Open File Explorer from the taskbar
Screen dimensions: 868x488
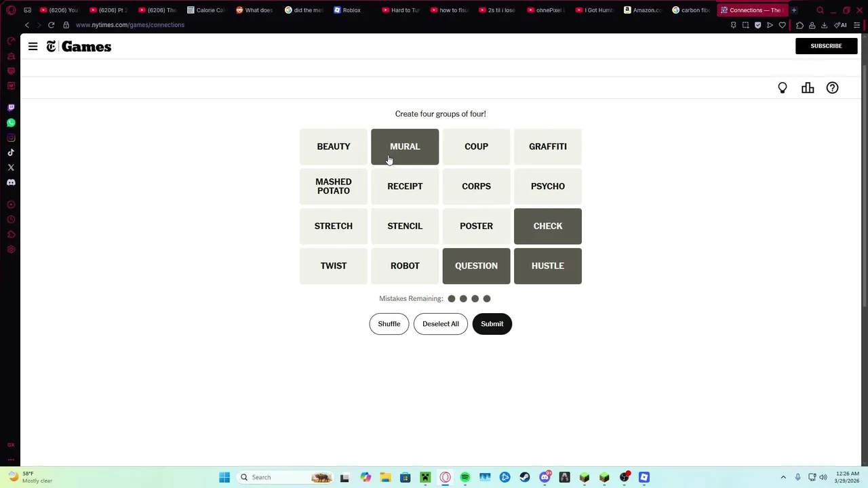point(385,477)
